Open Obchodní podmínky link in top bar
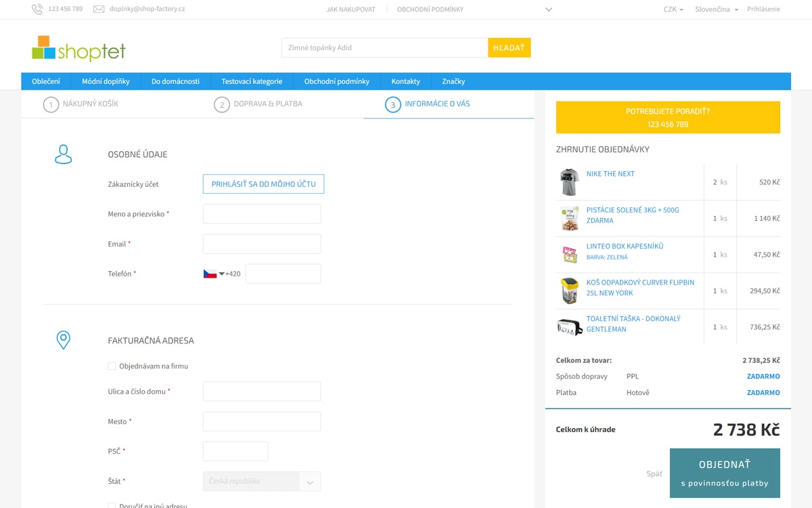Viewport: 812px width, 508px height. [x=430, y=9]
